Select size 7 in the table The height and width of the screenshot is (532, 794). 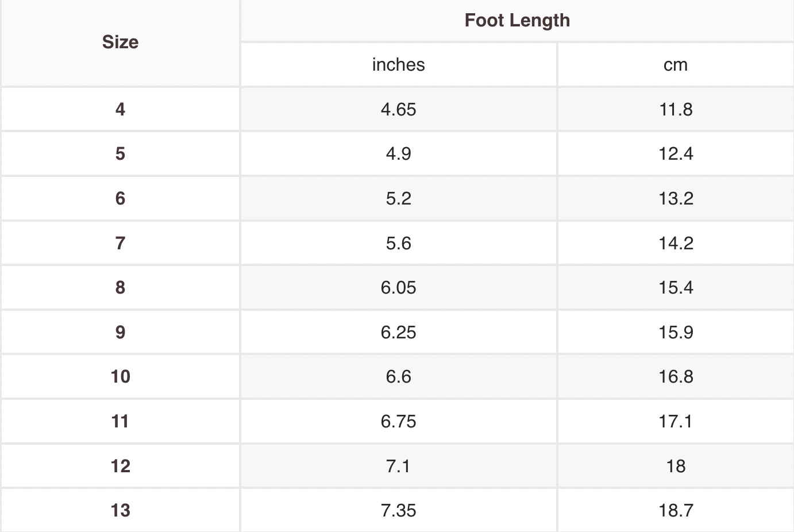click(120, 243)
